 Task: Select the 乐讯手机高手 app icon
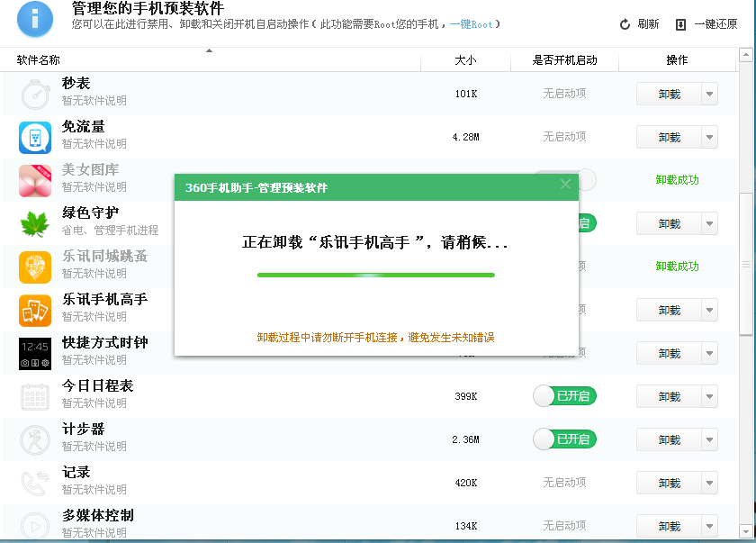click(x=35, y=310)
